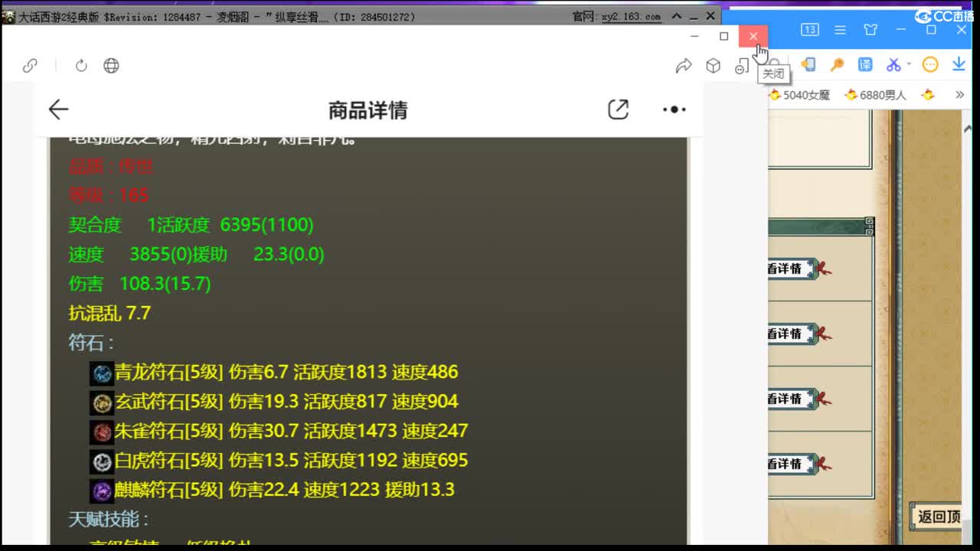Click the 青龙符石 rune stone icon
The image size is (980, 551).
point(102,373)
